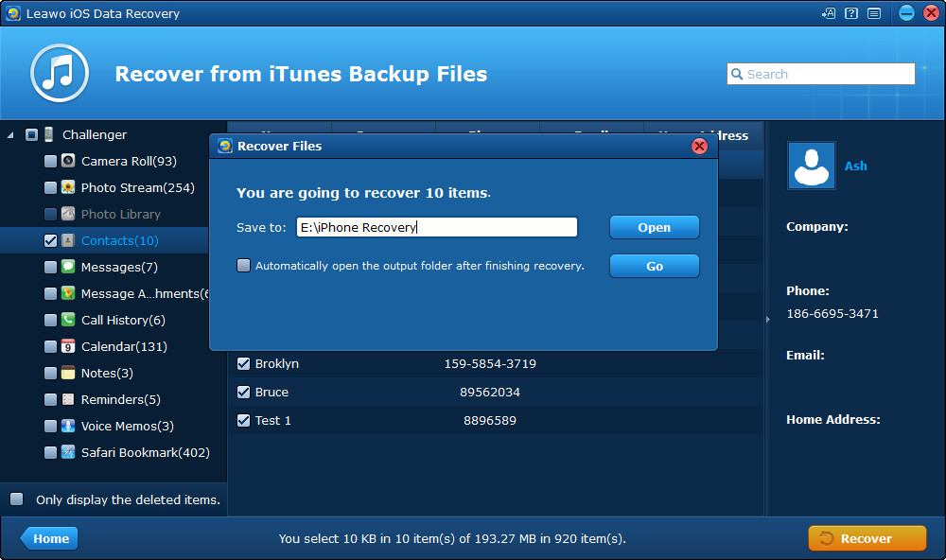Uncheck the Contacts(10) checkbox
The height and width of the screenshot is (560, 946).
point(51,241)
